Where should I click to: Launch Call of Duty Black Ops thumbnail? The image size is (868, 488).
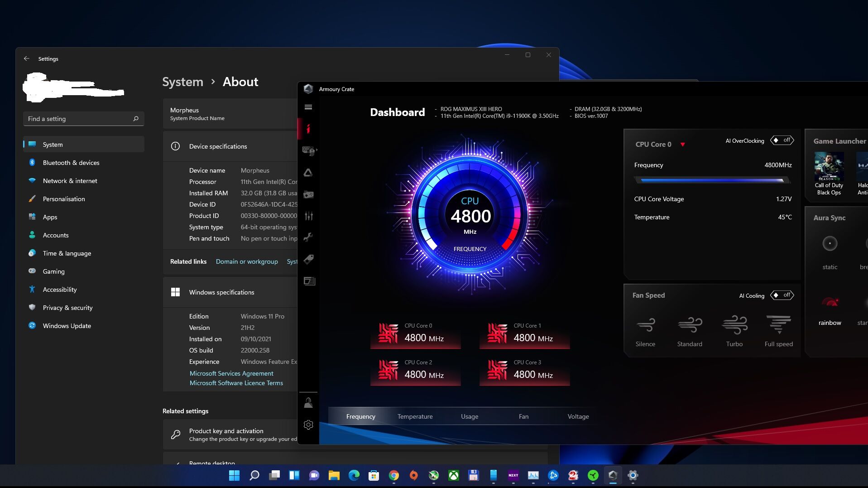tap(829, 174)
